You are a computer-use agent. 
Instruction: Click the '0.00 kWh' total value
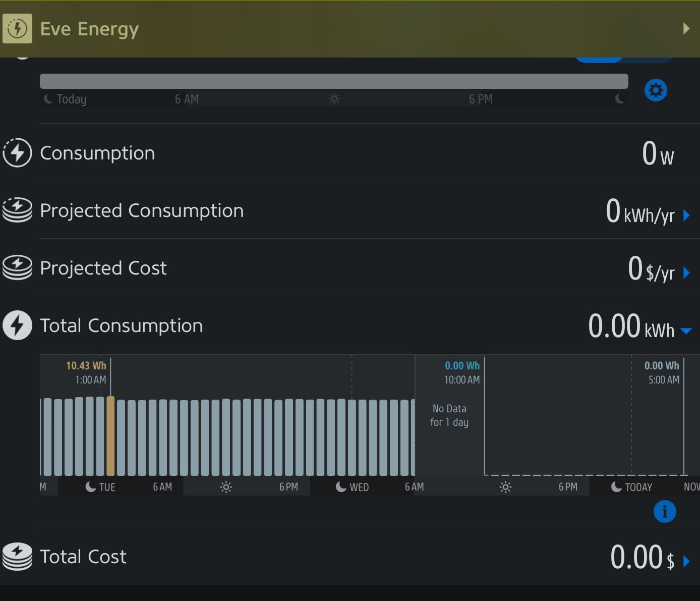click(x=631, y=326)
